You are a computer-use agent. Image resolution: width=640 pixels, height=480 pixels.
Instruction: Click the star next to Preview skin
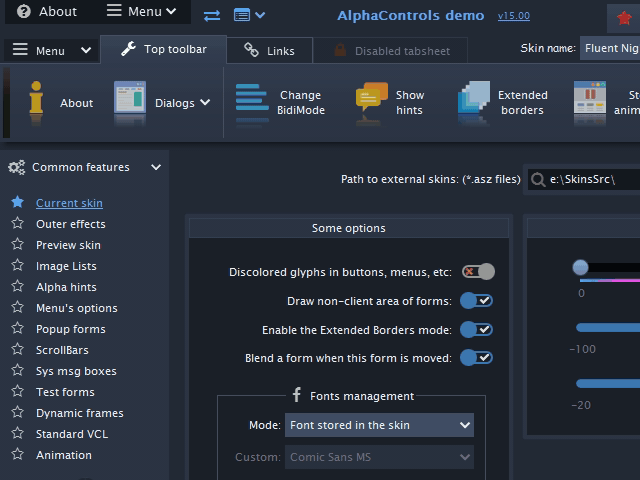click(x=18, y=244)
